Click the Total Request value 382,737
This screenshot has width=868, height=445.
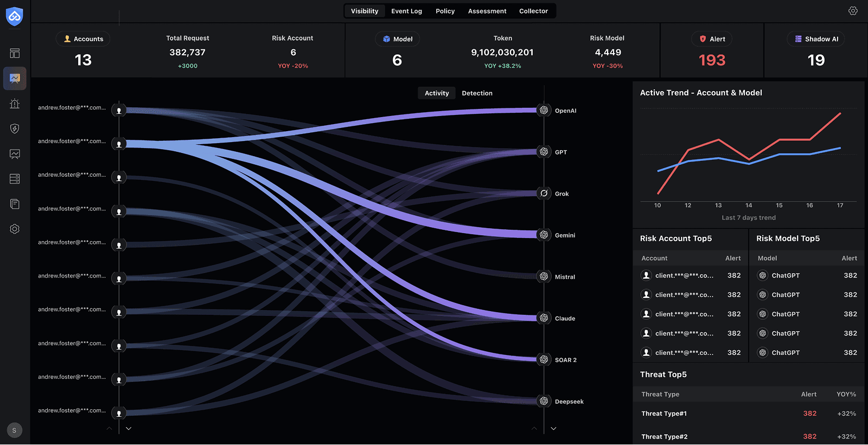(x=187, y=53)
